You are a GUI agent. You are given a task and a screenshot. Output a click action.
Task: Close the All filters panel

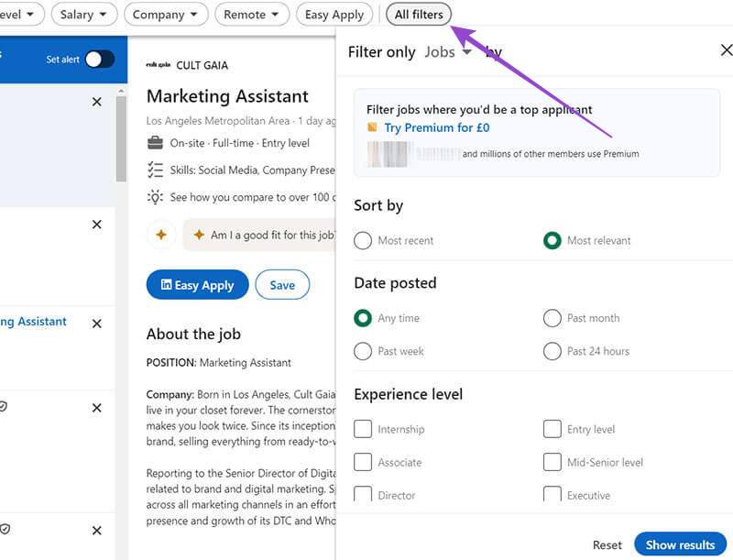(x=727, y=49)
